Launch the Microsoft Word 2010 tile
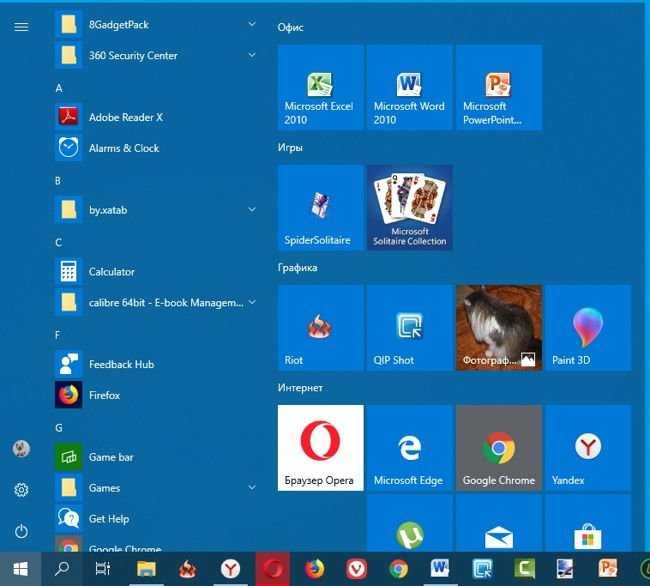The width and height of the screenshot is (650, 586). 410,87
